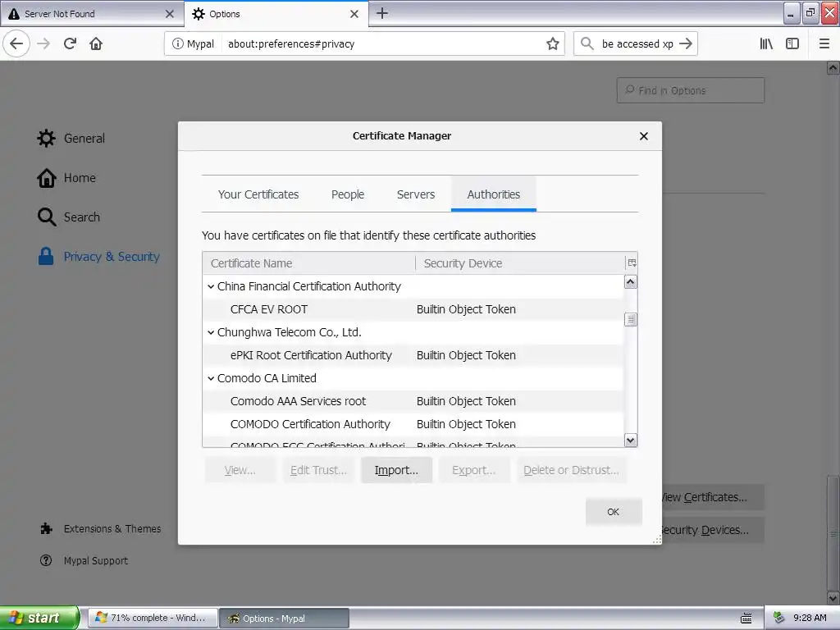The height and width of the screenshot is (630, 840).
Task: Select Comodo AAA Services root certificate
Action: [x=413, y=401]
